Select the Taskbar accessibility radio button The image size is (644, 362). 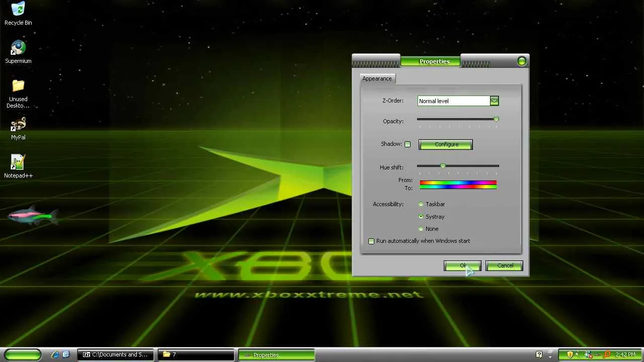click(421, 204)
